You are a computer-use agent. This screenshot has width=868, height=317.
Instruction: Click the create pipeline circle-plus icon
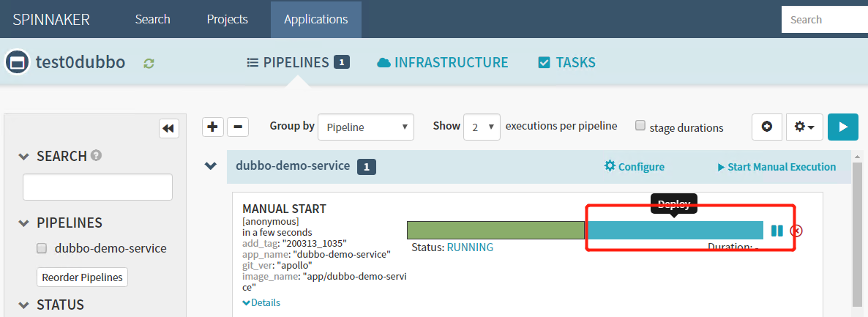pos(766,127)
